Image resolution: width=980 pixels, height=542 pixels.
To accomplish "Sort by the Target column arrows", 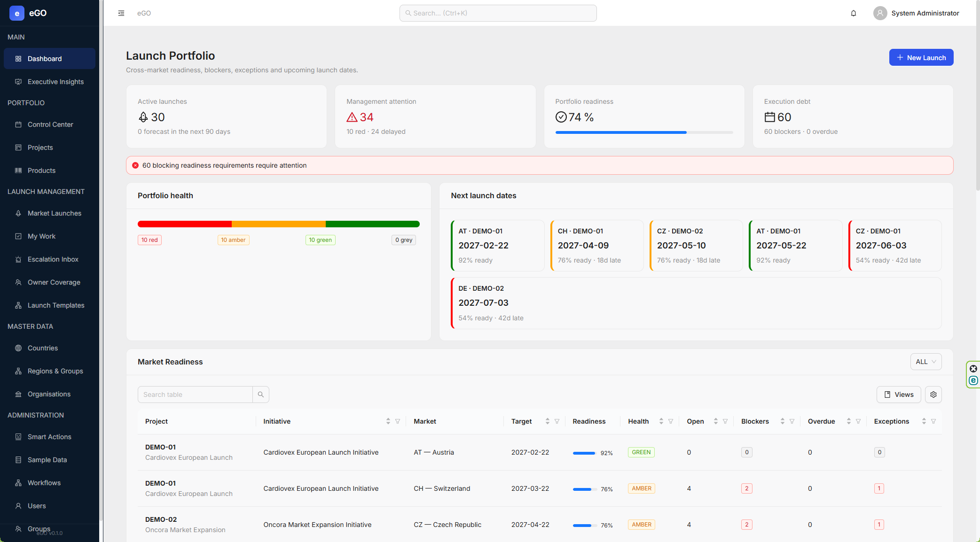I will pos(548,421).
